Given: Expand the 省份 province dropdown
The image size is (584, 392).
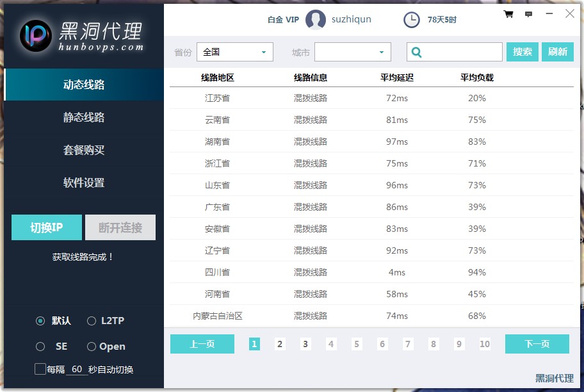Looking at the screenshot, I should pos(235,52).
